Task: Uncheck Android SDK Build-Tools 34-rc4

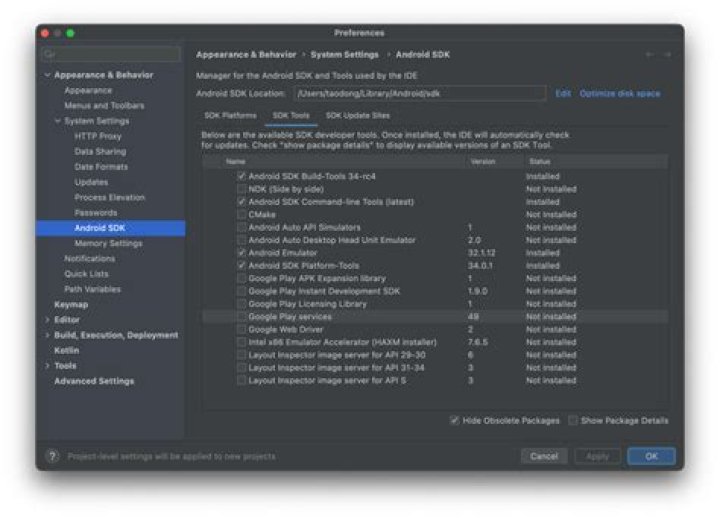Action: pos(242,176)
